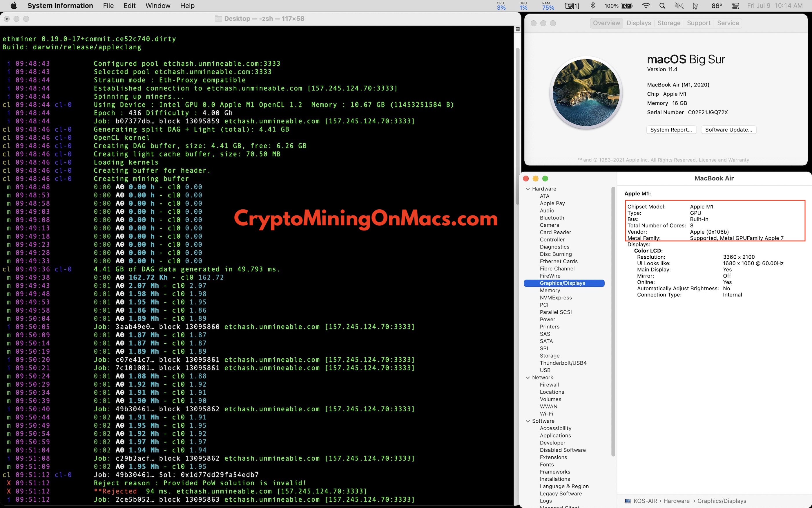Click the macOS Big Sur artwork image
The width and height of the screenshot is (812, 508).
(586, 93)
